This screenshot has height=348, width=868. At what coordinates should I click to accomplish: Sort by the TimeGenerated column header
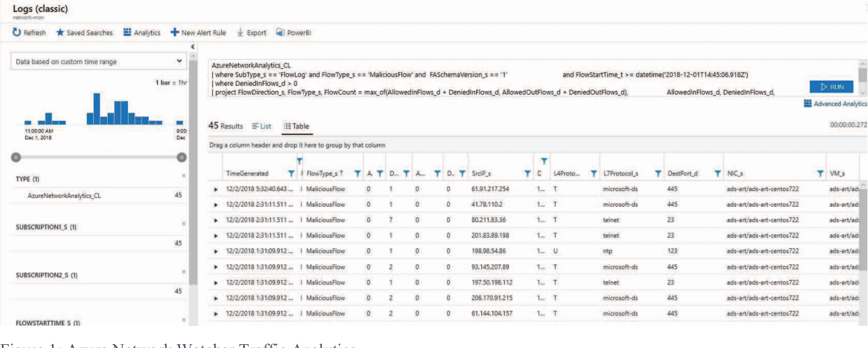(247, 173)
